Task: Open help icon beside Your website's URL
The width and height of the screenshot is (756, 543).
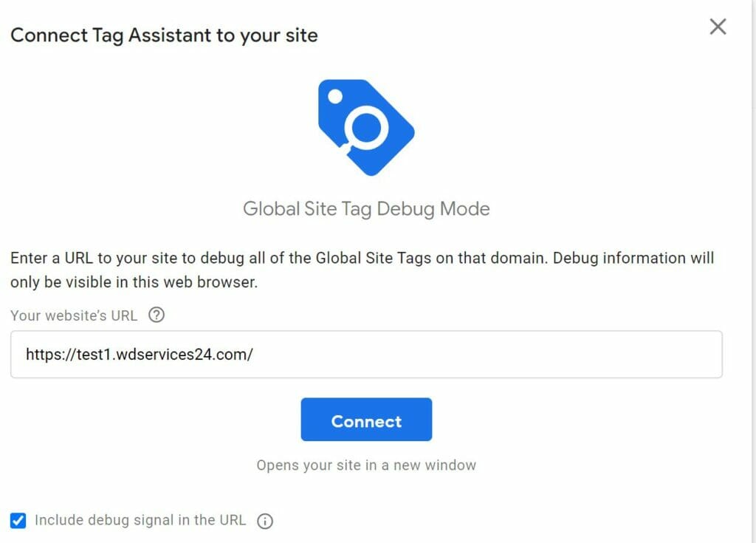Action: (x=157, y=315)
